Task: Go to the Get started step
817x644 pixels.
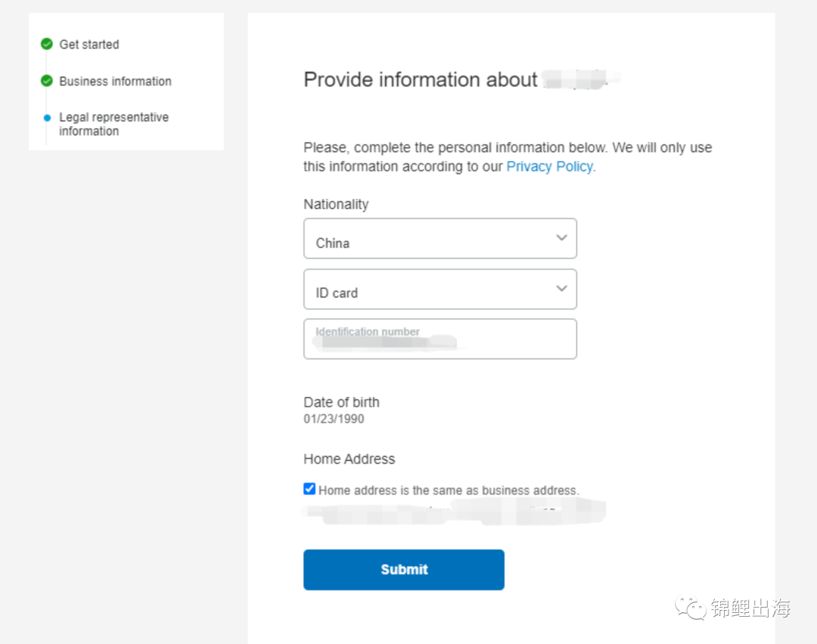Action: coord(89,45)
